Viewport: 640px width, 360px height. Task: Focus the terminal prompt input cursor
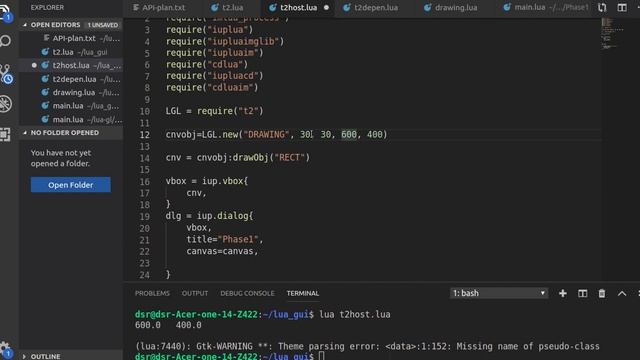(x=322, y=356)
